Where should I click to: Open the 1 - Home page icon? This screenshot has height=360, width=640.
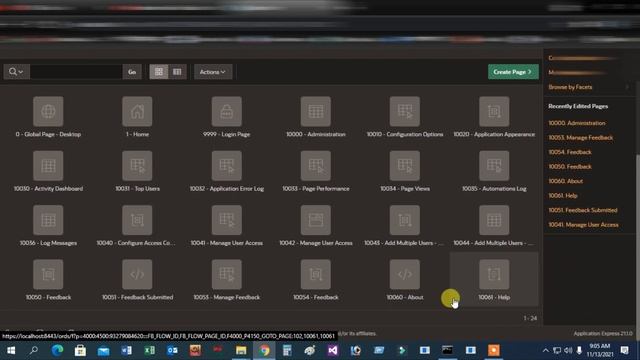pos(137,111)
